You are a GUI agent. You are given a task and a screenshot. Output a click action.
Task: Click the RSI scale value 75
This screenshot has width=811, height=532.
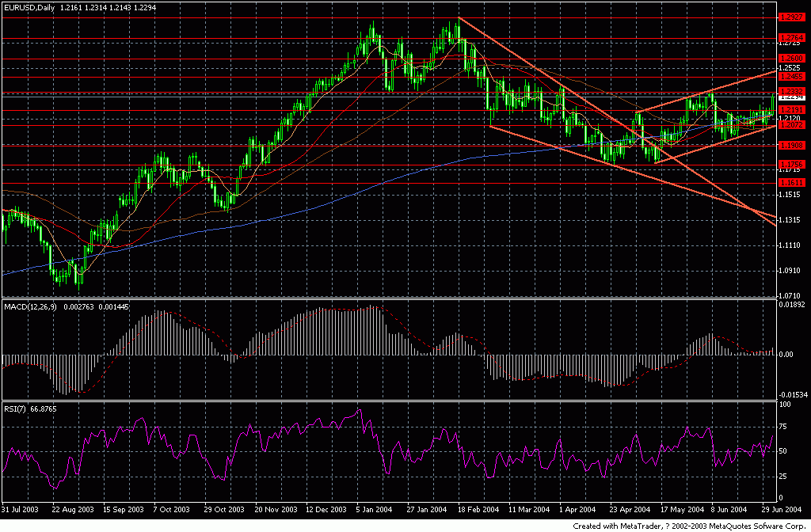pyautogui.click(x=783, y=427)
